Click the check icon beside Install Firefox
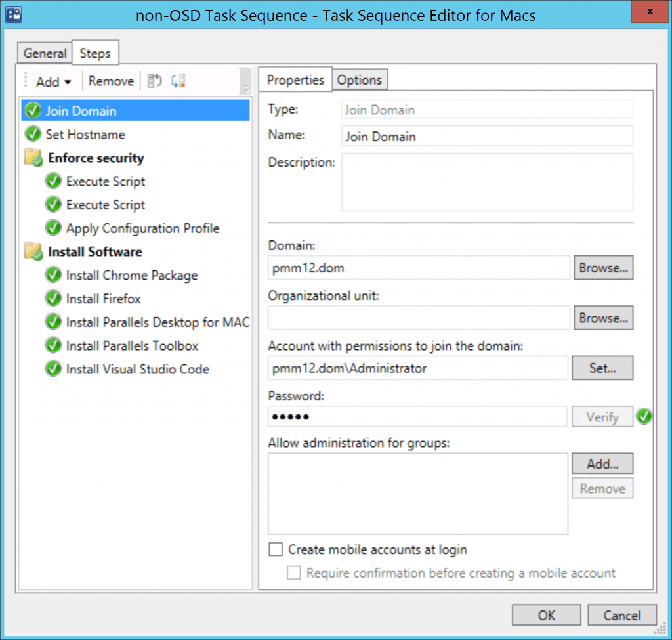The height and width of the screenshot is (640, 672). click(x=53, y=299)
